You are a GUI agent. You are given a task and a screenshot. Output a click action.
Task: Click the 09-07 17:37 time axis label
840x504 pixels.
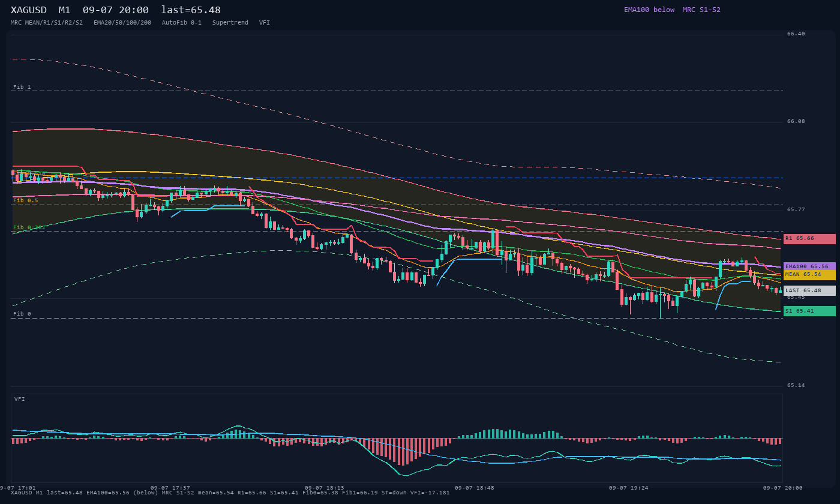(x=170, y=488)
